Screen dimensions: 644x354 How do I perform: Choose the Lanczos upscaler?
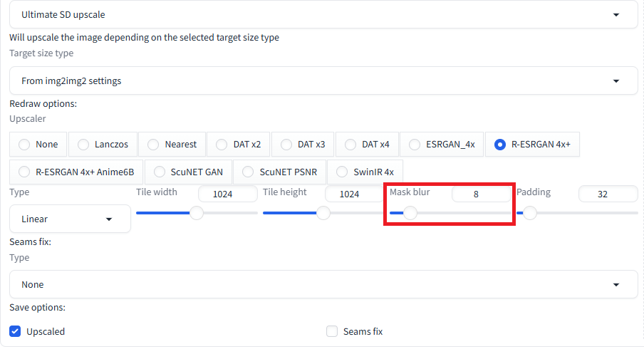coord(103,144)
